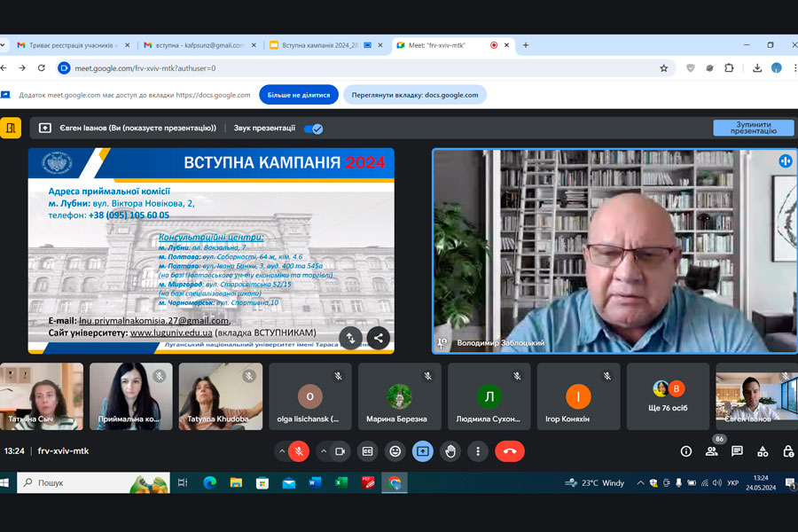The width and height of the screenshot is (798, 532).
Task: Go forward in browser history
Action: coord(22,68)
